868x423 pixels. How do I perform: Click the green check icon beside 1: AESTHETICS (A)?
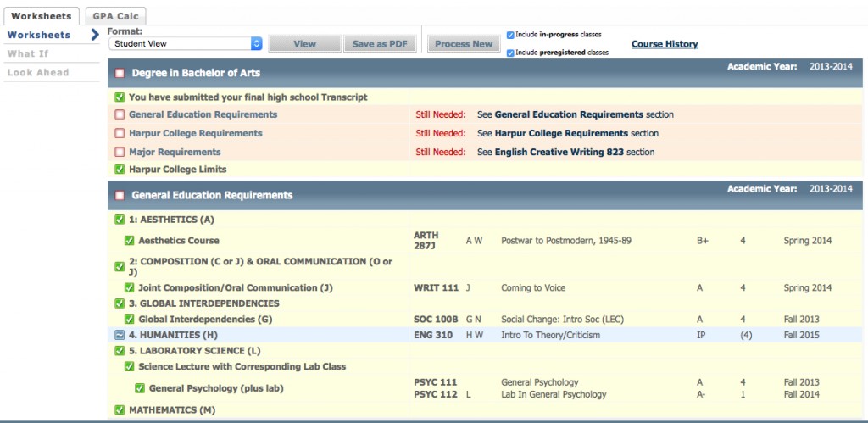tap(120, 220)
